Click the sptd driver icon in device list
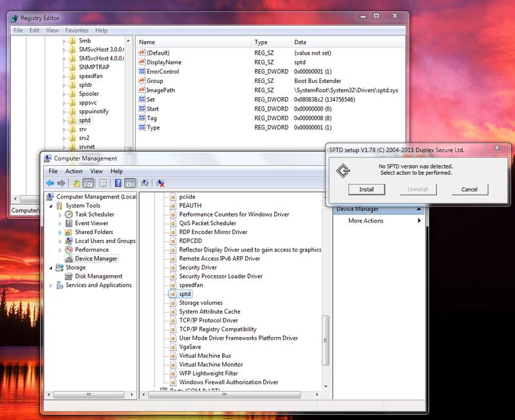Screen dimensions: 515x420 click(173, 293)
